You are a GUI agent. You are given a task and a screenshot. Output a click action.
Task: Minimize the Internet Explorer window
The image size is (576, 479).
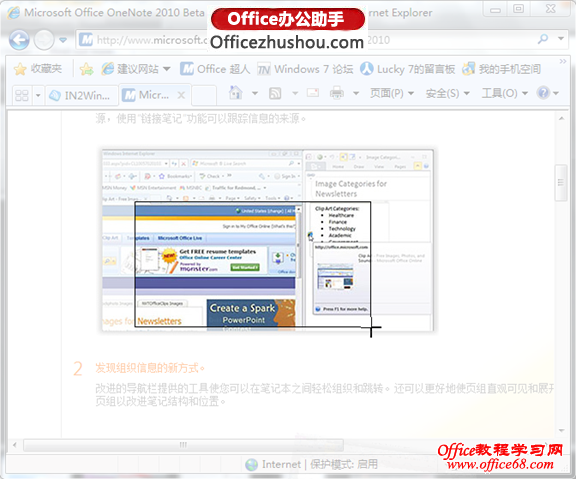[x=495, y=10]
